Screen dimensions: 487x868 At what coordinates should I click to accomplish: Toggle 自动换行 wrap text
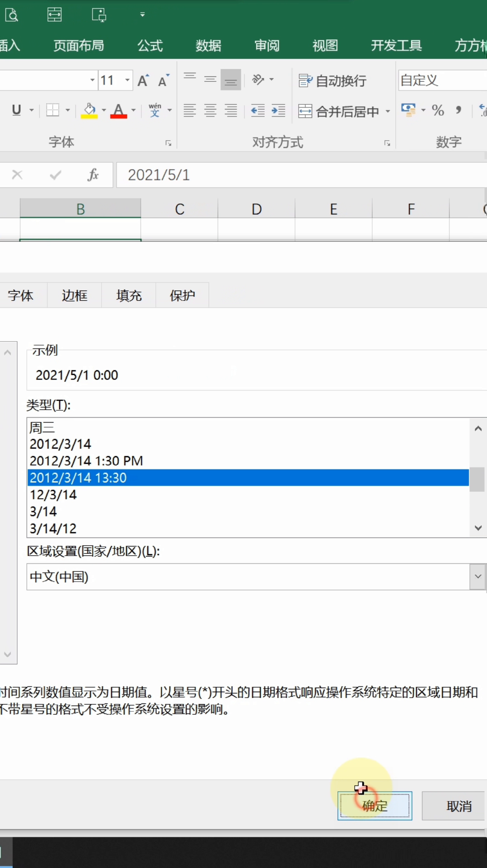tap(332, 81)
